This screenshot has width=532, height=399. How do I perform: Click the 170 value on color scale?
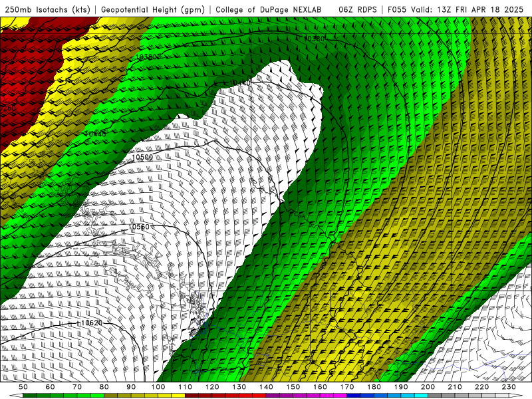pos(346,387)
